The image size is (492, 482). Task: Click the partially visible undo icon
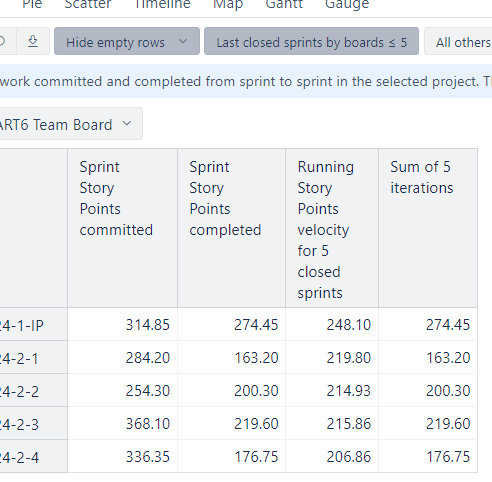coord(3,41)
